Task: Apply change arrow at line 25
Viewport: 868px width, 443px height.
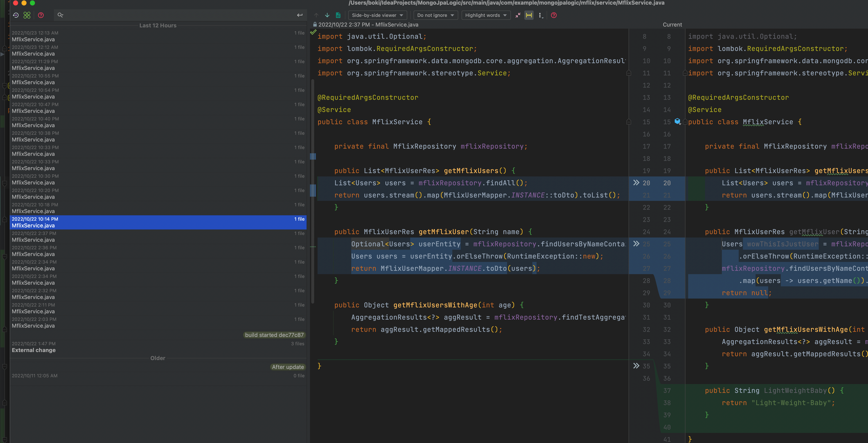Action: (636, 244)
